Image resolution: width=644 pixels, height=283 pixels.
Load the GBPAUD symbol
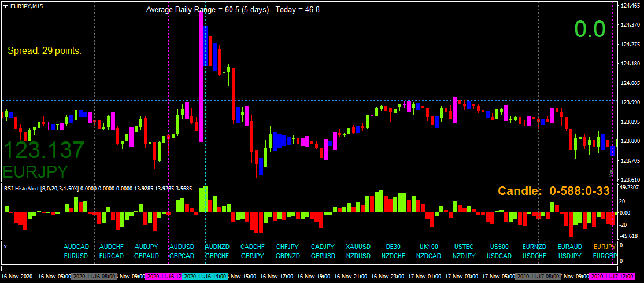[x=147, y=256]
